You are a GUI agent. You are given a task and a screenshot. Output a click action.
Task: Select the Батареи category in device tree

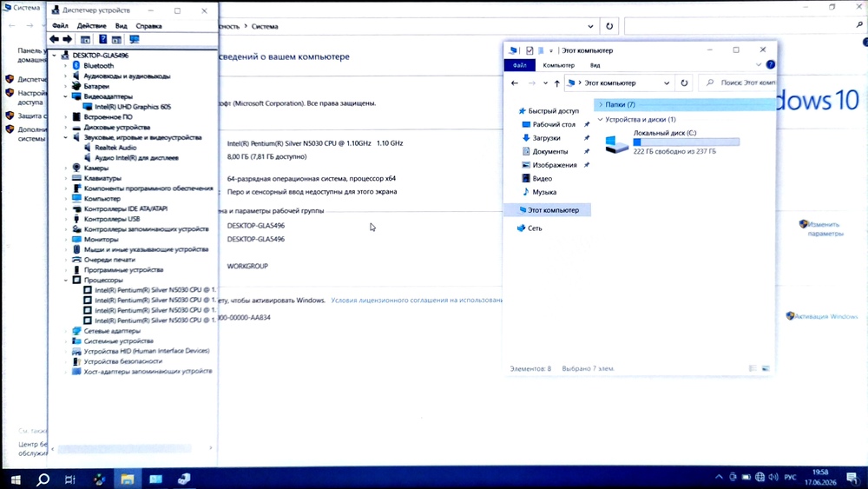coord(96,86)
